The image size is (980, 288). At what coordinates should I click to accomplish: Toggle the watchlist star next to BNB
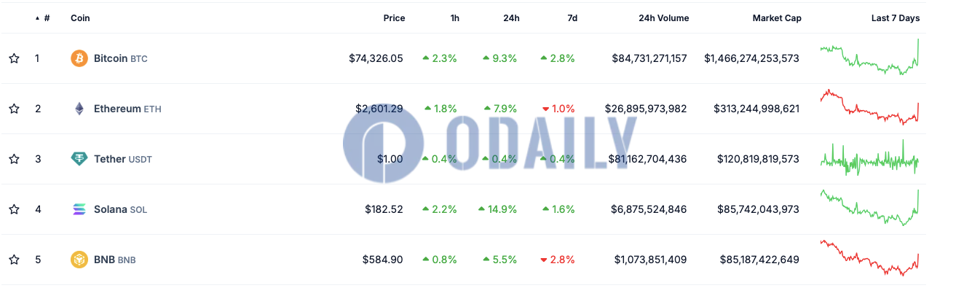[x=14, y=260]
